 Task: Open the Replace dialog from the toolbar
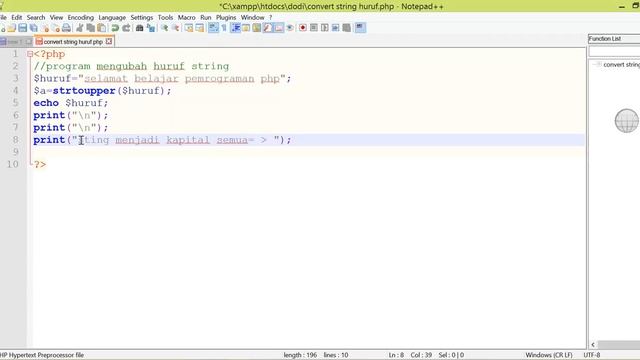pos(151,28)
